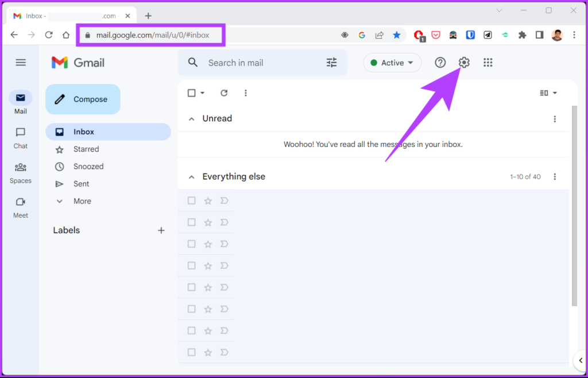Click the Gmail logo
This screenshot has height=378, width=588.
(x=78, y=63)
